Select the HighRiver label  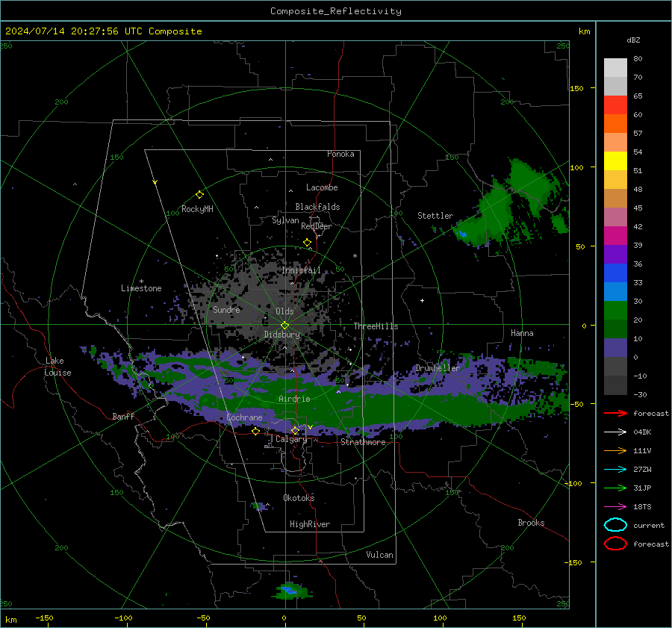coord(310,524)
